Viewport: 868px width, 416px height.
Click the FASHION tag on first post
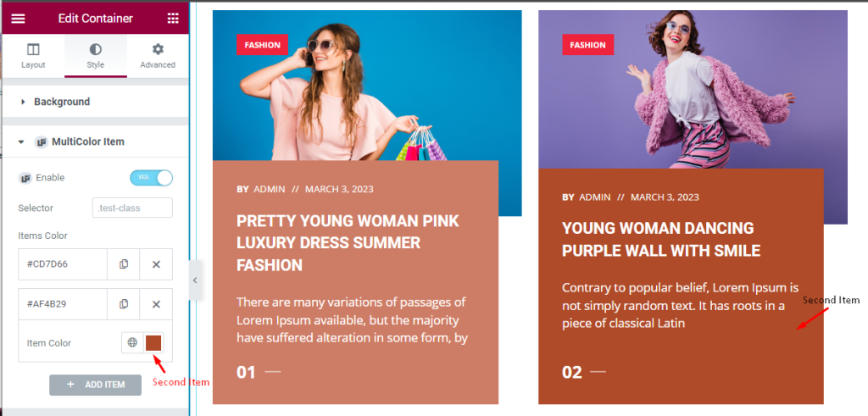(263, 45)
